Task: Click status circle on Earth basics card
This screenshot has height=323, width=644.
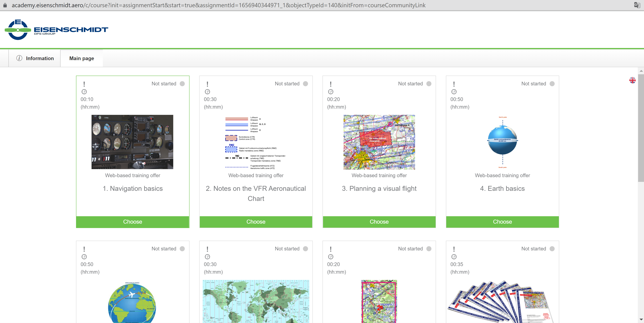Action: coord(552,84)
